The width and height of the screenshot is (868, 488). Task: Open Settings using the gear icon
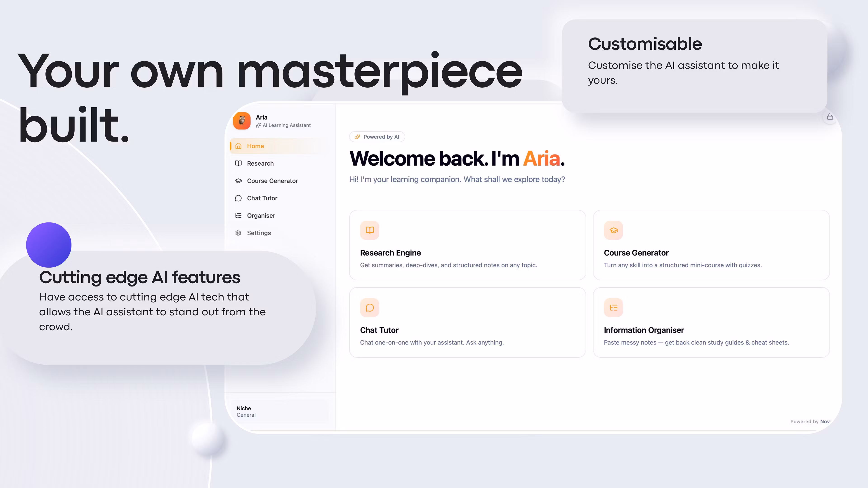coord(238,233)
